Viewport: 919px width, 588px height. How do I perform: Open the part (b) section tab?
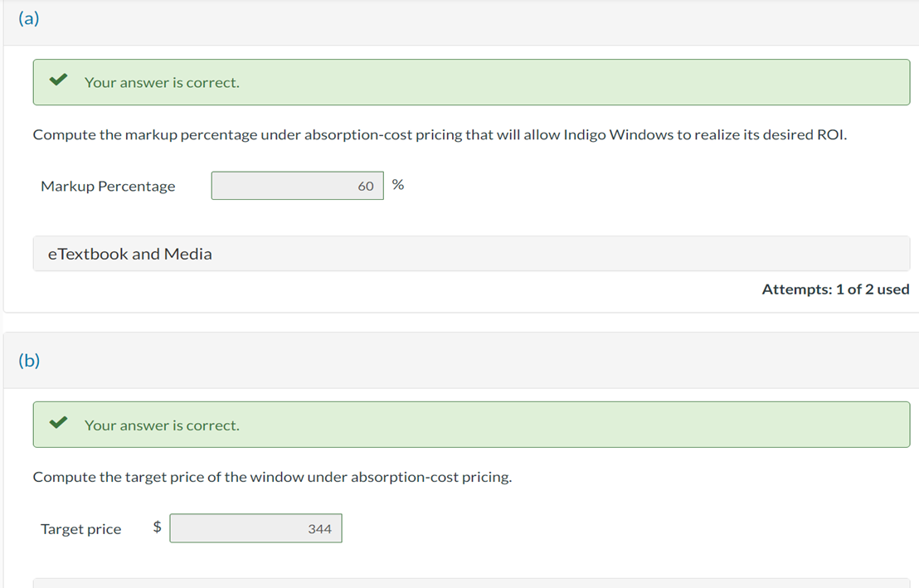[x=29, y=361]
